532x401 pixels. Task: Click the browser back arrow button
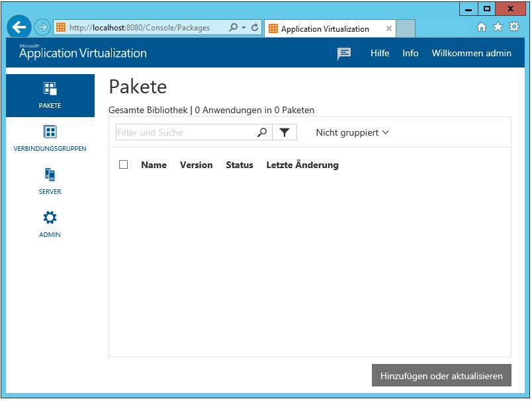tap(19, 27)
